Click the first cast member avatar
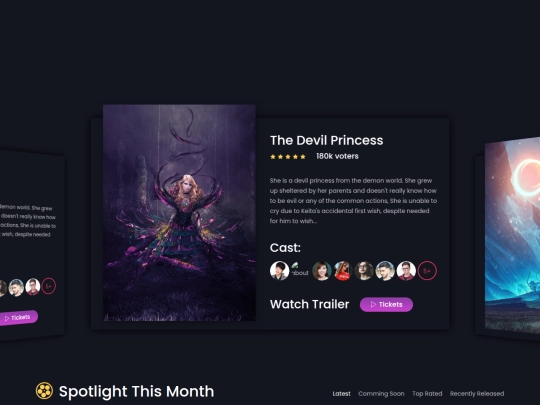Viewport: 540px width, 405px height. click(x=279, y=271)
